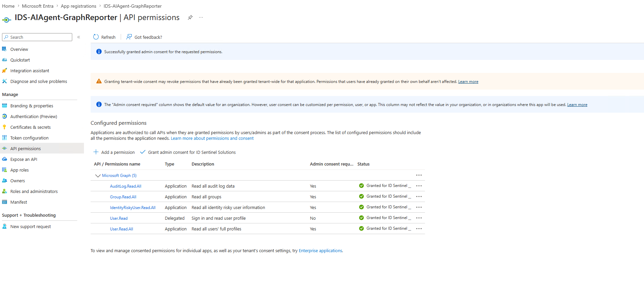The image size is (644, 307).
Task: Go to Microsoft Entra in the breadcrumb
Action: (x=38, y=6)
